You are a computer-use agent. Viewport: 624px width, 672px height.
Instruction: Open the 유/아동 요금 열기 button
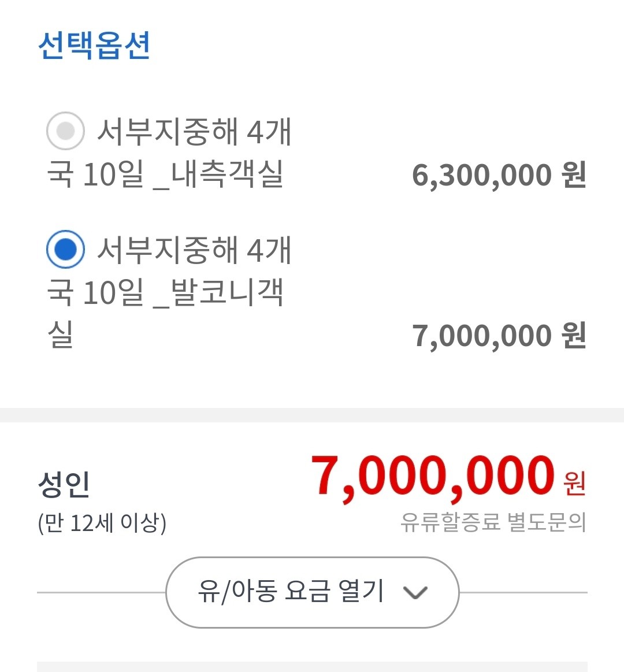pyautogui.click(x=312, y=592)
